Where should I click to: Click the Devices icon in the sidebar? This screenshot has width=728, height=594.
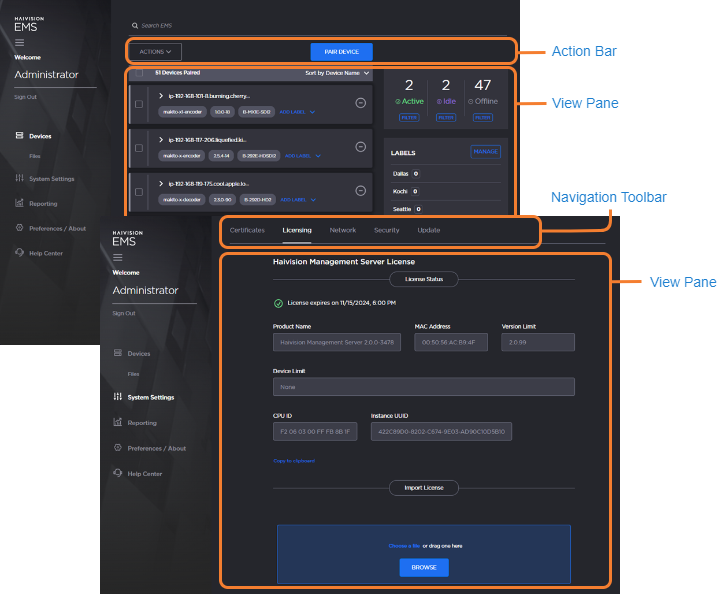click(19, 135)
